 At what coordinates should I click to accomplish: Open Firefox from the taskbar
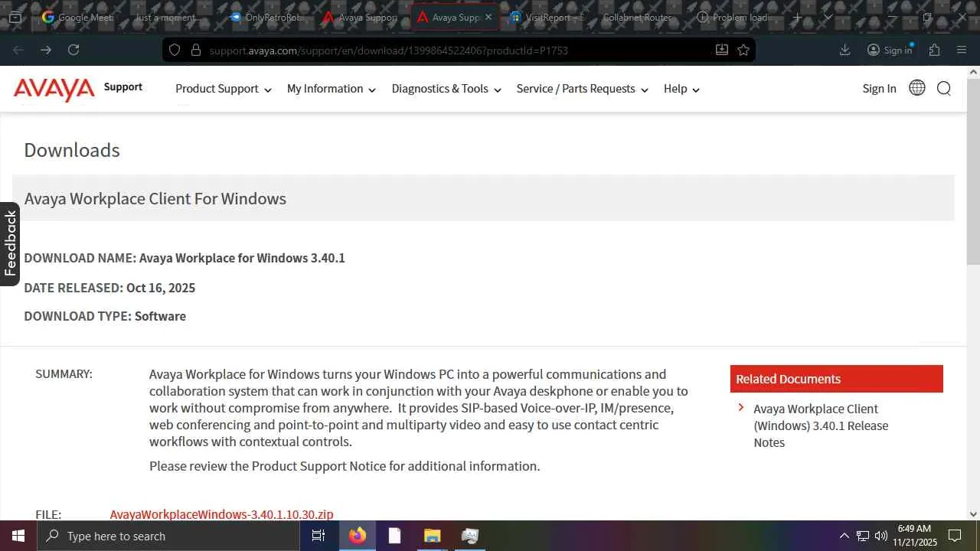pos(357,536)
